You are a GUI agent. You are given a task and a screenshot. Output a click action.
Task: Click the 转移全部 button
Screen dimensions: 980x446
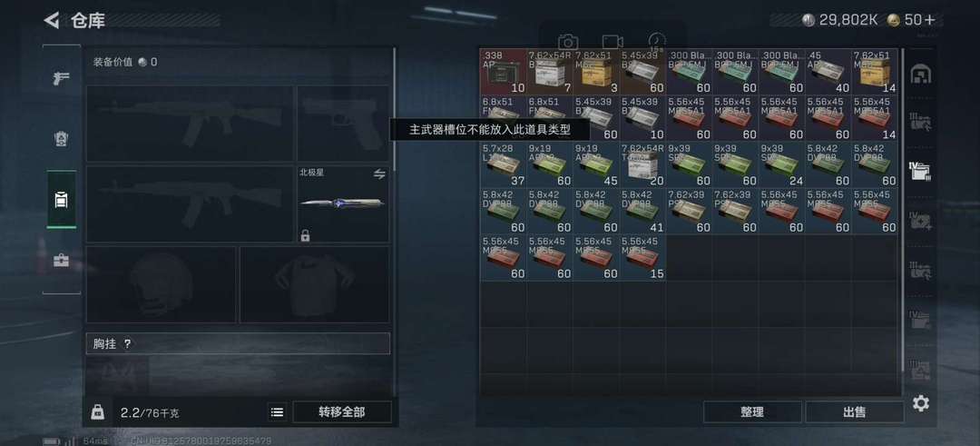342,412
